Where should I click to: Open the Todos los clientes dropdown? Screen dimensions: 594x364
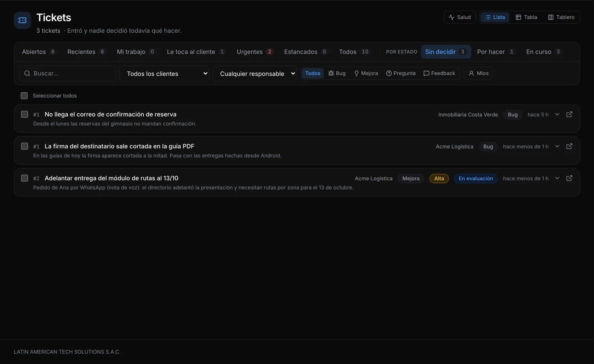coord(164,73)
